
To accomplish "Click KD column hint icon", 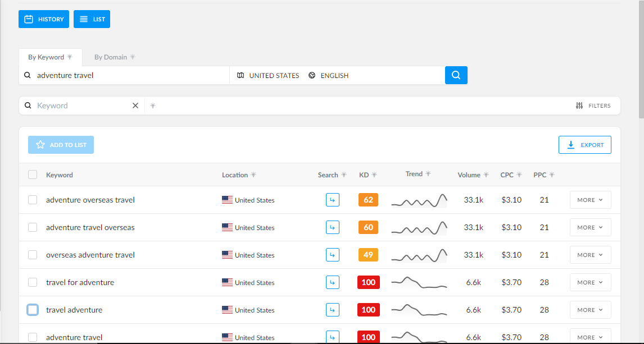I will pyautogui.click(x=374, y=175).
